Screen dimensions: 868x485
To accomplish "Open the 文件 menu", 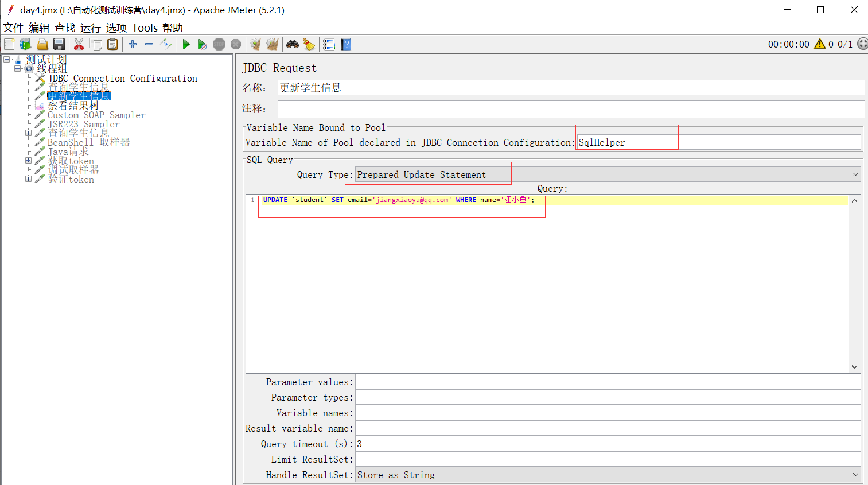I will click(13, 28).
